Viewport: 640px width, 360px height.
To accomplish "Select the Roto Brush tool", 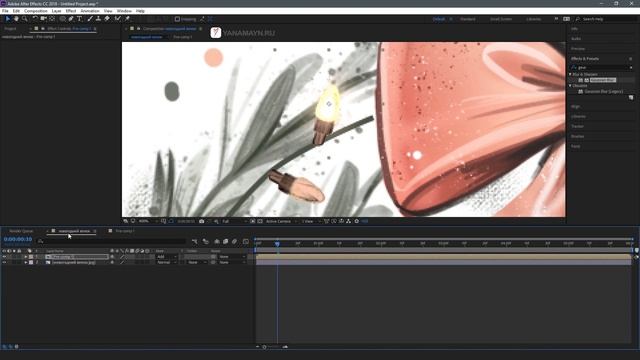I will click(118, 19).
